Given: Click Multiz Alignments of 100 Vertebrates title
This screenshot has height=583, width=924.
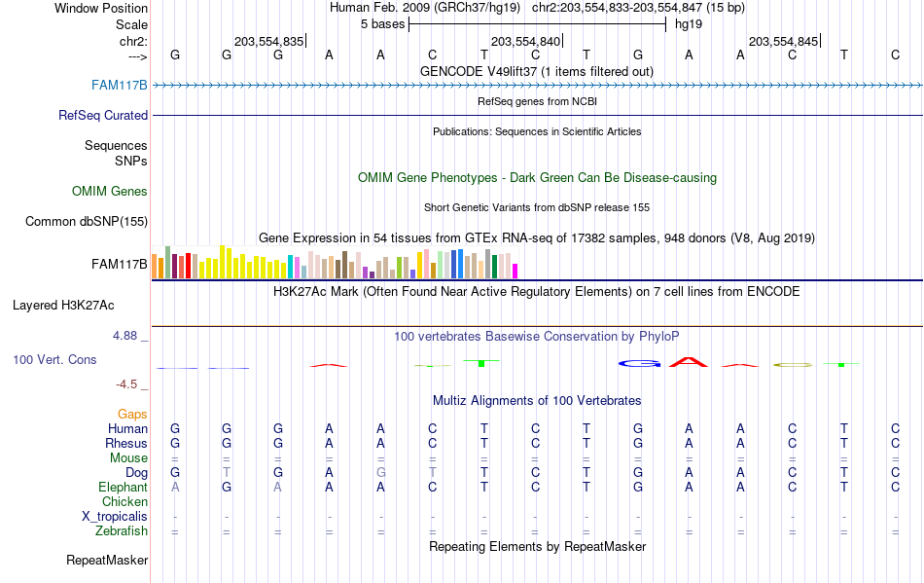Looking at the screenshot, I should click(x=537, y=400).
